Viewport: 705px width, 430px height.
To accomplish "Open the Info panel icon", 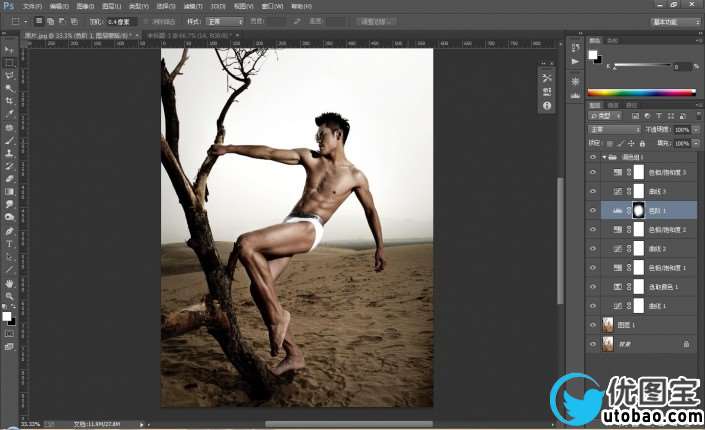I will point(547,106).
